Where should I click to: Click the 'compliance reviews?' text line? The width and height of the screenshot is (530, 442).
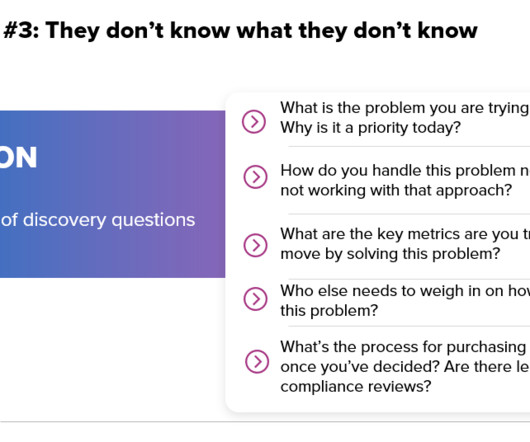(x=356, y=387)
